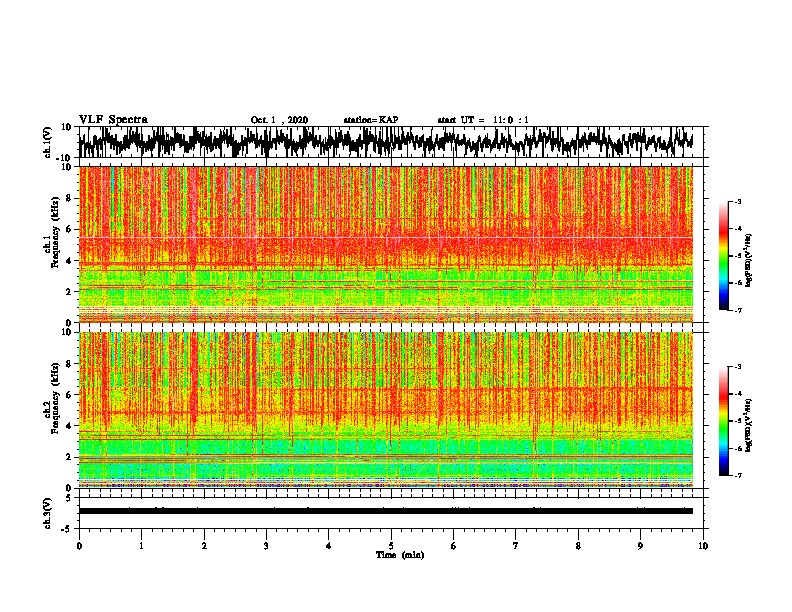
Task: Click the ch.1 spectrogram "8" kHz tick label
Action: [69, 198]
